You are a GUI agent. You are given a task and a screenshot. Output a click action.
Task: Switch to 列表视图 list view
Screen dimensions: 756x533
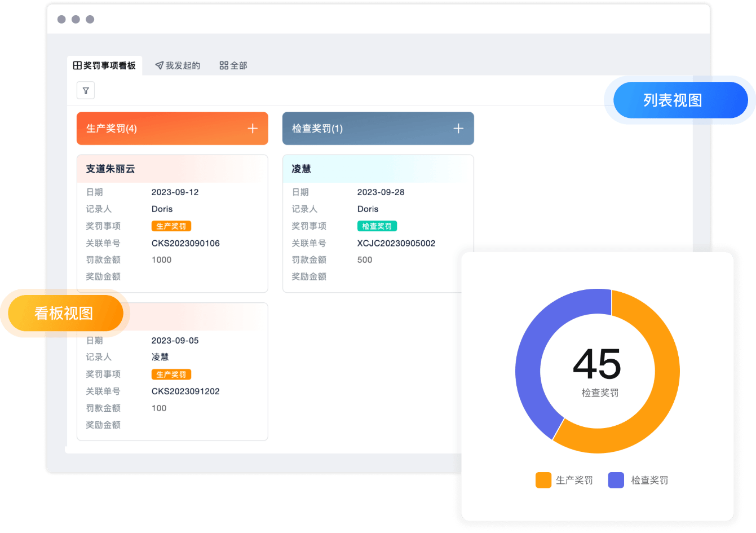[x=673, y=100]
